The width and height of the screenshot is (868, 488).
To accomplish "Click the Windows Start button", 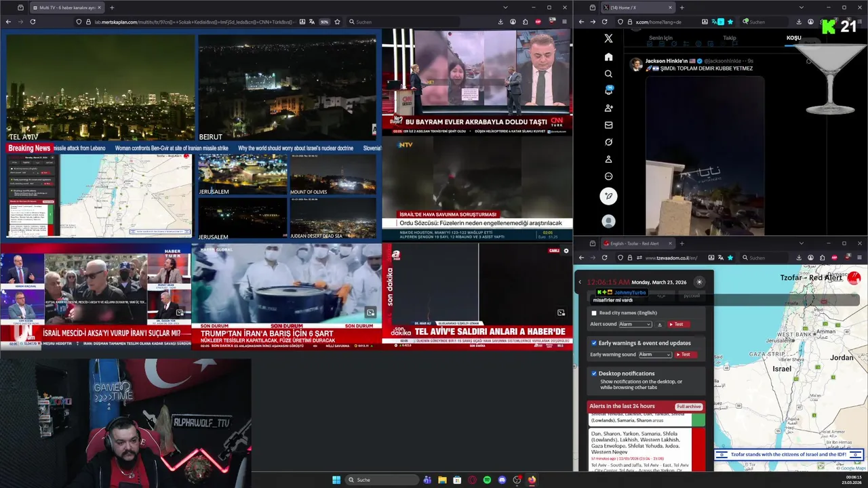I will 336,480.
